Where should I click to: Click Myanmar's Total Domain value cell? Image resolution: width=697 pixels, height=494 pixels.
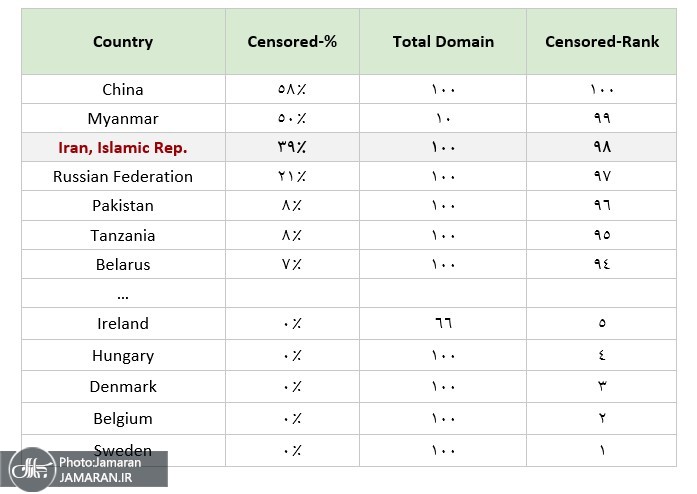pyautogui.click(x=443, y=119)
